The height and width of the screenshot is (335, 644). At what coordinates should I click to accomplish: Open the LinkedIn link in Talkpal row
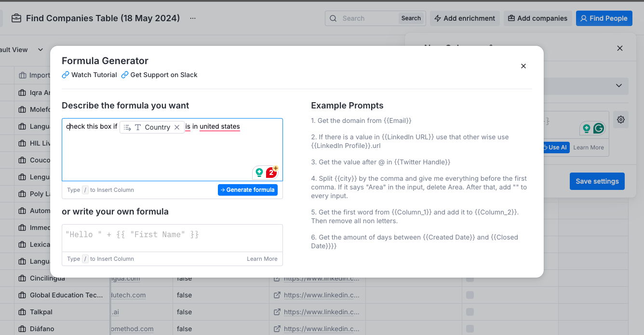tap(321, 312)
